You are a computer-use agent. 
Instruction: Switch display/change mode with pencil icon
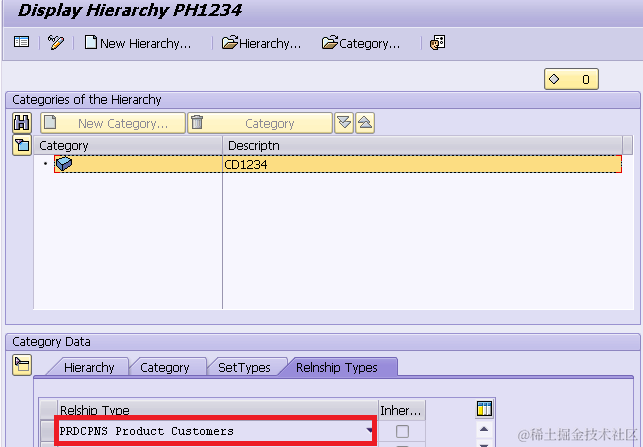pyautogui.click(x=56, y=42)
